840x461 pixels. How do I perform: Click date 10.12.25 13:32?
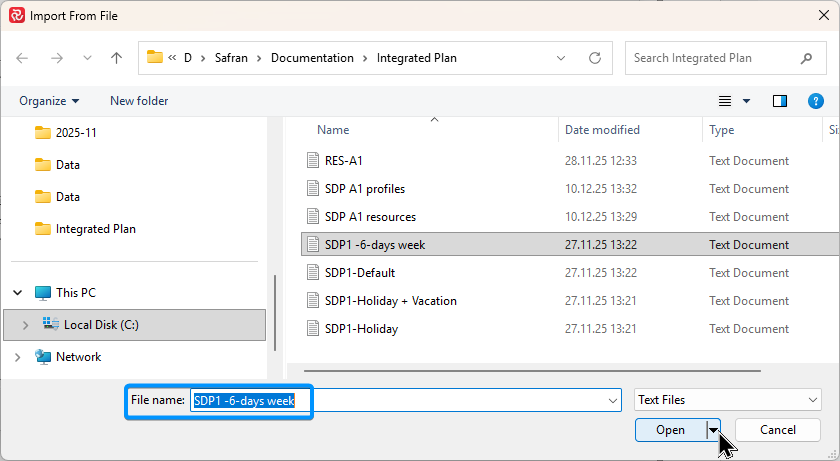(601, 188)
